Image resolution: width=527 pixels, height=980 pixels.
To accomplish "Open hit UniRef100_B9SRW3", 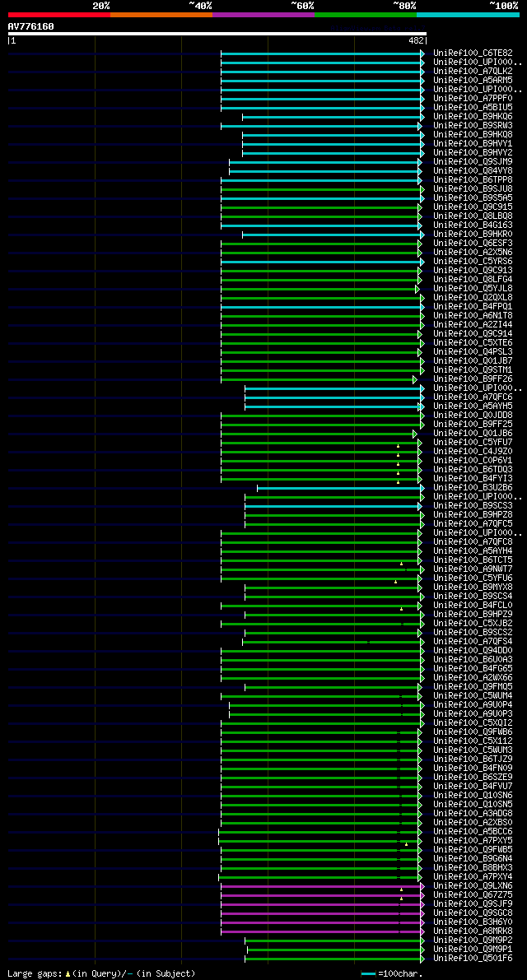I will click(x=473, y=126).
